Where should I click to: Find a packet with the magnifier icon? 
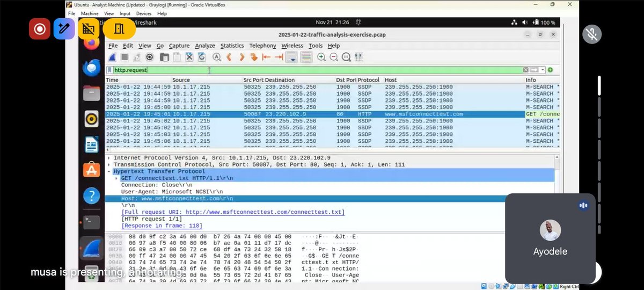click(217, 57)
